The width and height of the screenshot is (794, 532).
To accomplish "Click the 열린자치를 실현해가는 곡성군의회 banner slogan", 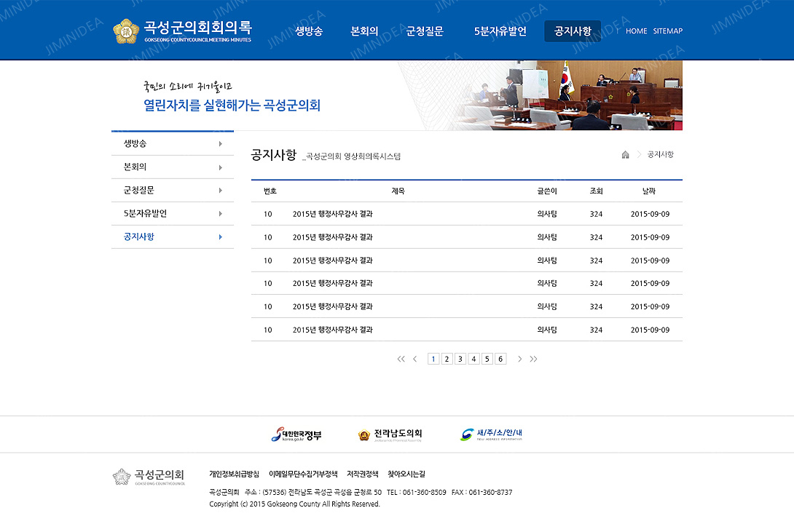I will (232, 106).
